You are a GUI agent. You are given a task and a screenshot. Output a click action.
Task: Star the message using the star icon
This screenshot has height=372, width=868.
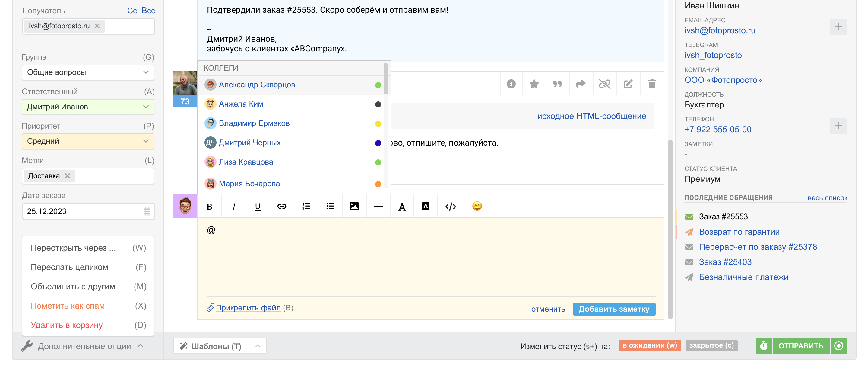(x=534, y=84)
